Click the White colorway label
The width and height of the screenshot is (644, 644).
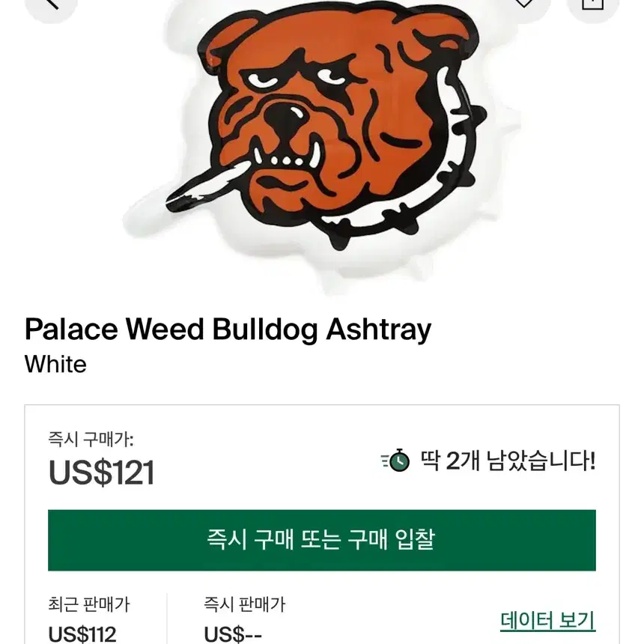[x=56, y=364]
